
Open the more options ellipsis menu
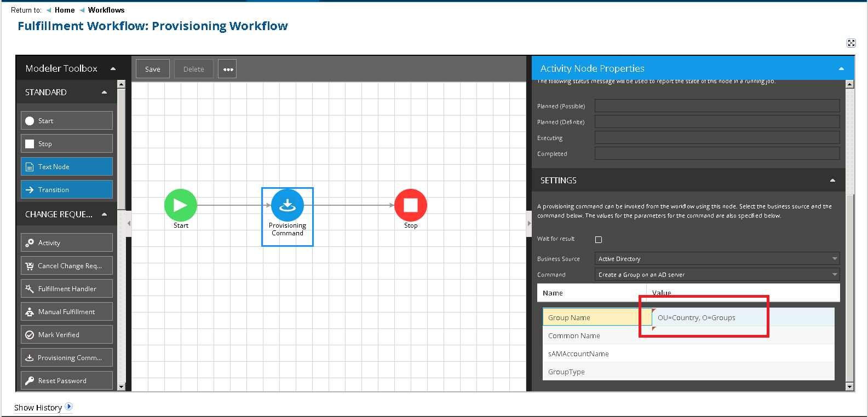pos(228,69)
